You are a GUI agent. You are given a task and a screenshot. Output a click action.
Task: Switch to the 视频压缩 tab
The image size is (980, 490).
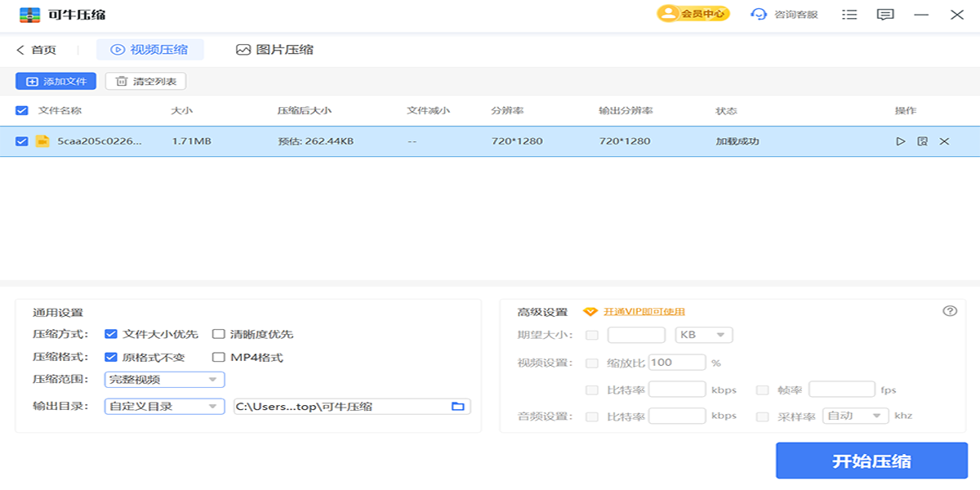tap(150, 50)
